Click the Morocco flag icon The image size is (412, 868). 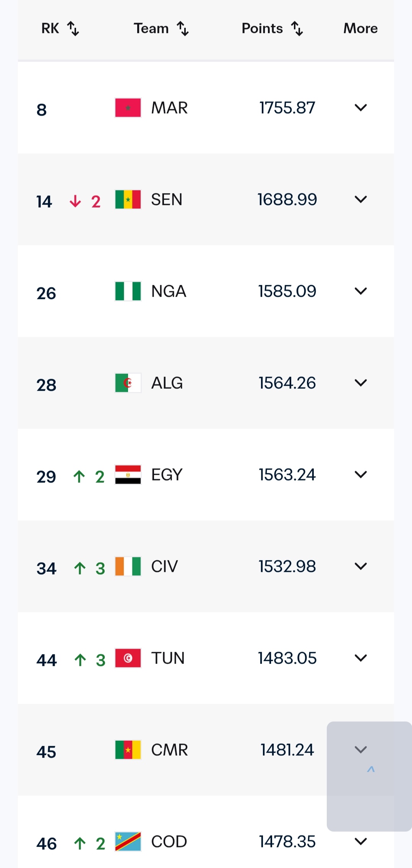(x=128, y=108)
